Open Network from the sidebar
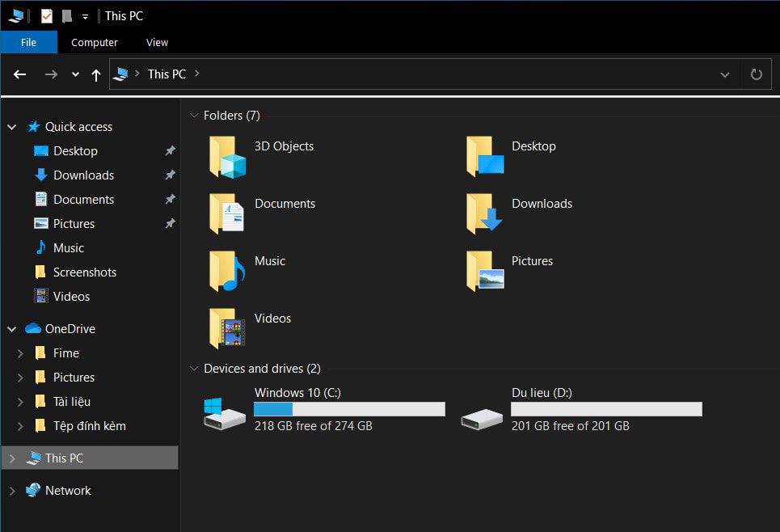 tap(69, 490)
